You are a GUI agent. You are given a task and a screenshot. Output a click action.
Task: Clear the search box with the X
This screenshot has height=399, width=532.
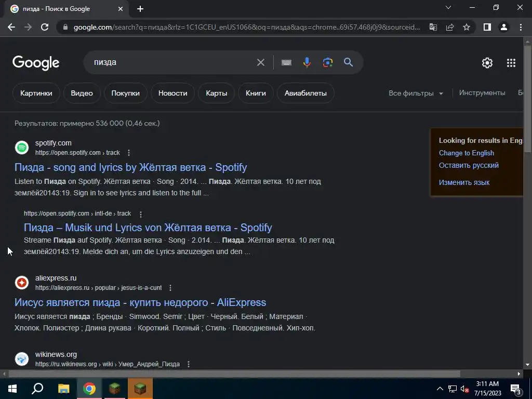point(261,62)
